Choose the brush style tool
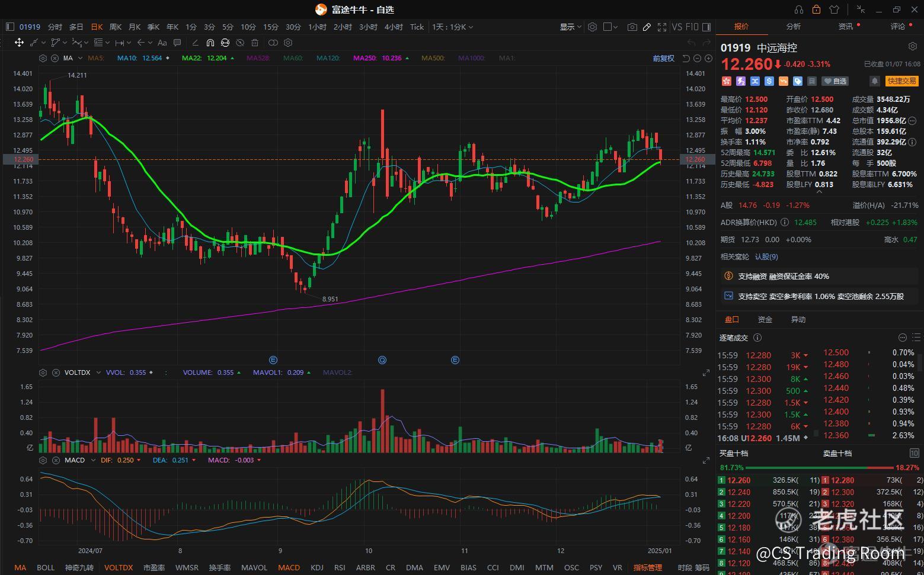This screenshot has width=924, height=575. point(195,43)
